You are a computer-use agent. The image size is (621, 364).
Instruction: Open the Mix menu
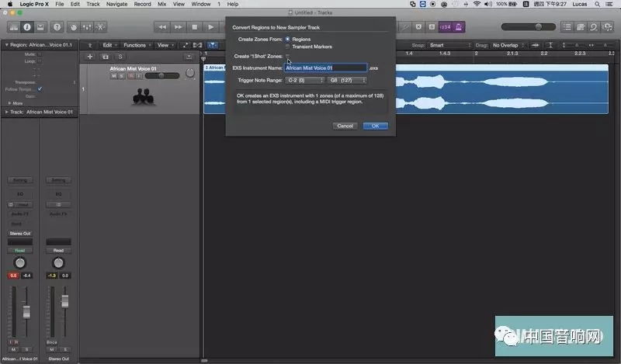162,4
